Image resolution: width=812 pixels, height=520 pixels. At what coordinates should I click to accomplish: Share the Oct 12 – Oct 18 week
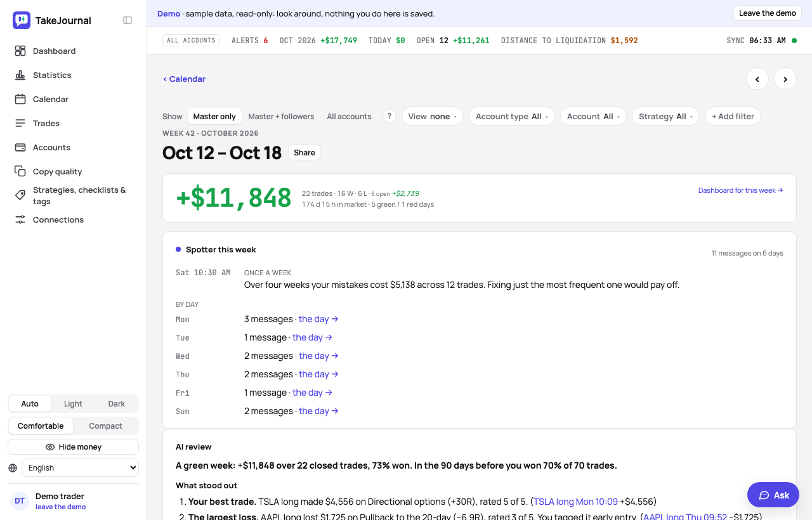[x=304, y=153]
